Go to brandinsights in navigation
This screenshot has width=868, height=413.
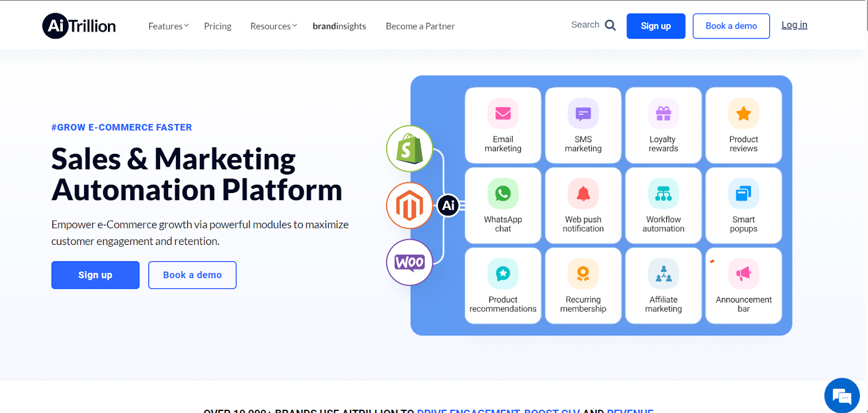coord(340,26)
